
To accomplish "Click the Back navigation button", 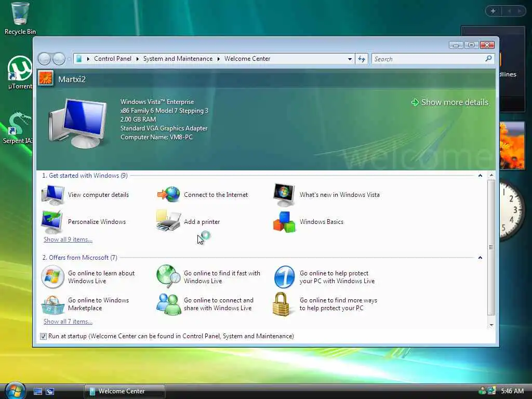I will 45,59.
